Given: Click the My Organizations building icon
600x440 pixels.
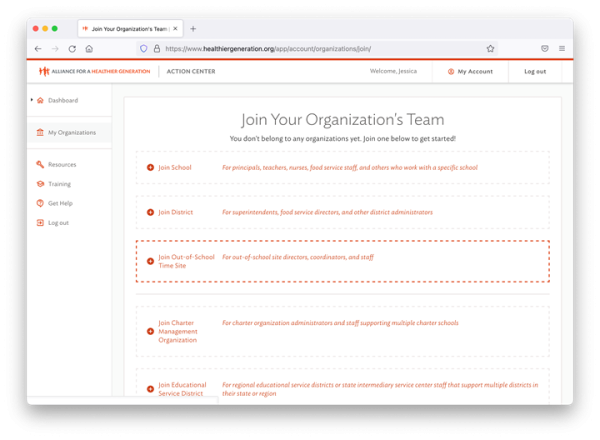Looking at the screenshot, I should [x=41, y=132].
